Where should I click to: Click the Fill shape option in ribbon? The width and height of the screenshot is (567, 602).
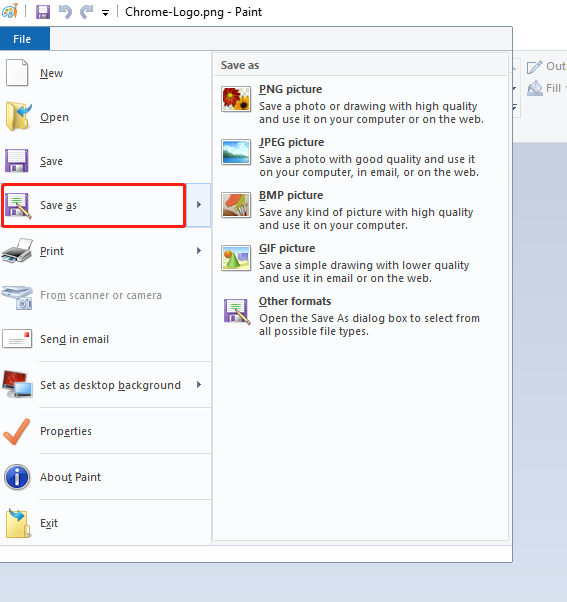(x=547, y=88)
